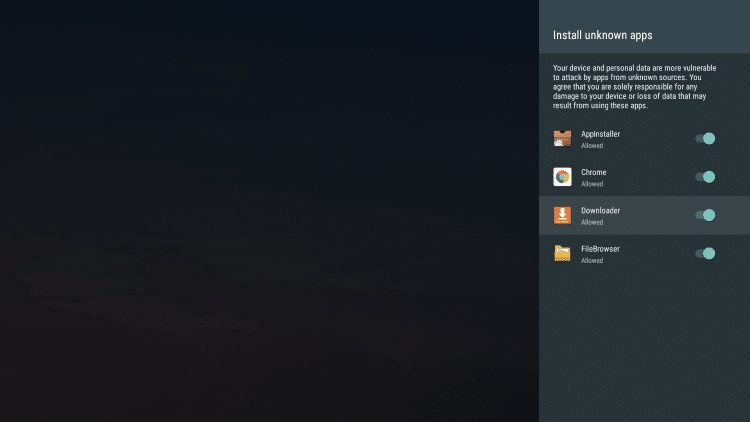
Task: Click the orange Downloader icon
Action: pyautogui.click(x=563, y=215)
